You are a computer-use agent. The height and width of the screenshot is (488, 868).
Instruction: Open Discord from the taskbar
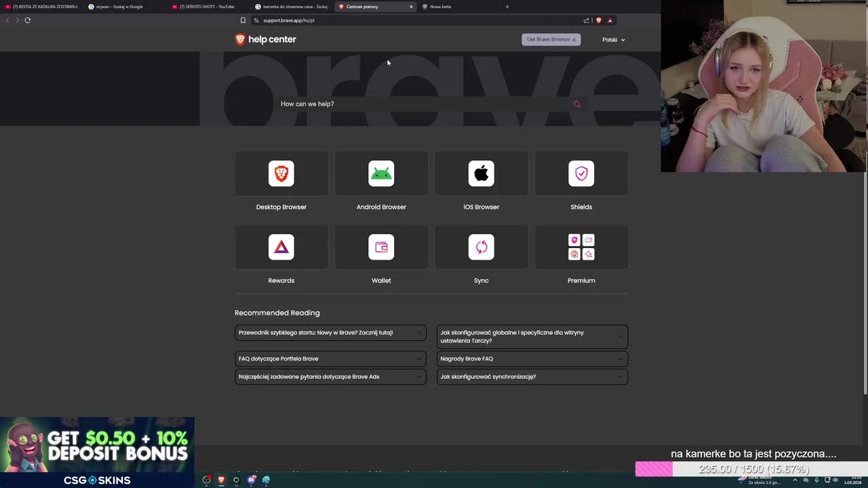coord(251,480)
